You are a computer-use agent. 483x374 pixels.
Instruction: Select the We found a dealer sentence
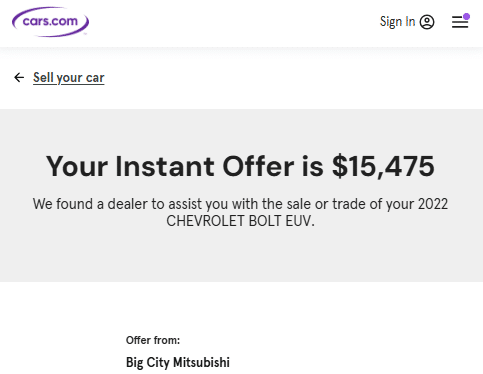coord(240,212)
